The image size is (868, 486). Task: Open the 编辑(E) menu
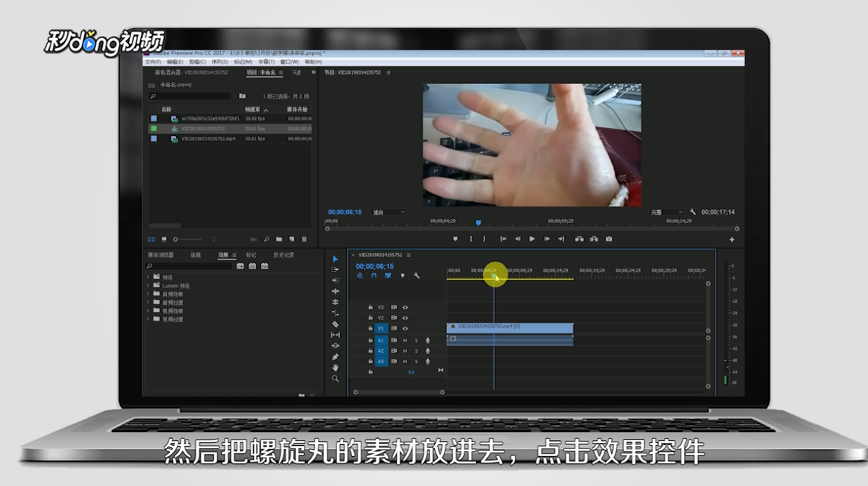(174, 62)
